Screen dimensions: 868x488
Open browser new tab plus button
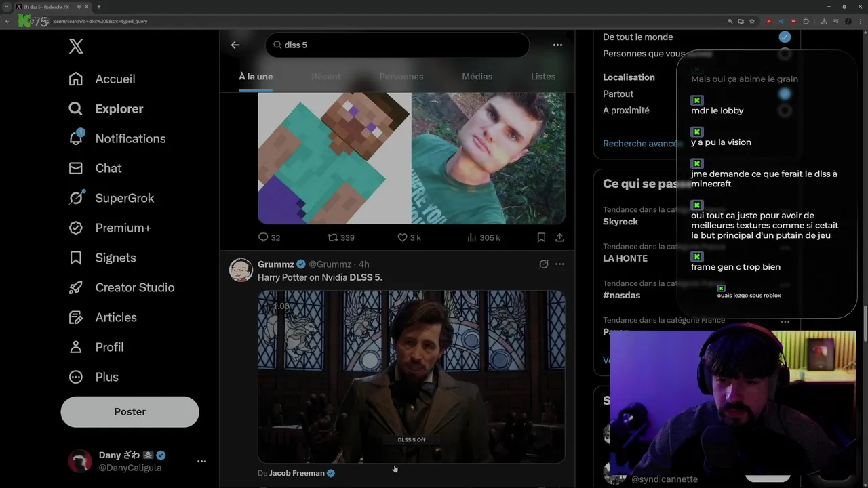click(x=99, y=7)
